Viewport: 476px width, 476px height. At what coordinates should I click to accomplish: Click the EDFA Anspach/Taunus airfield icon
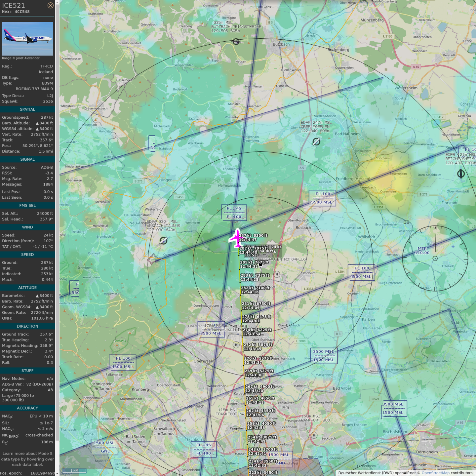163,241
